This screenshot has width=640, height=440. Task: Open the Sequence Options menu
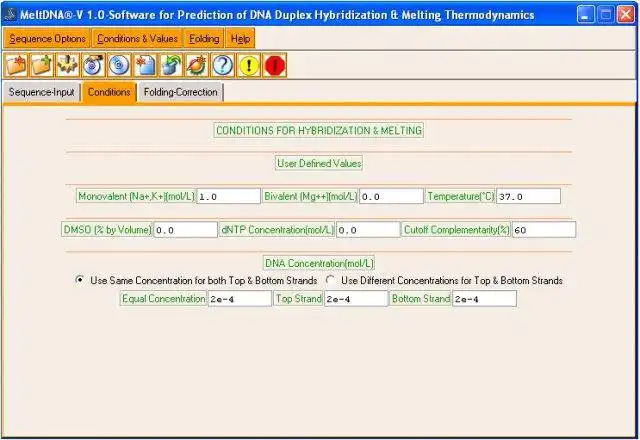[x=47, y=39]
